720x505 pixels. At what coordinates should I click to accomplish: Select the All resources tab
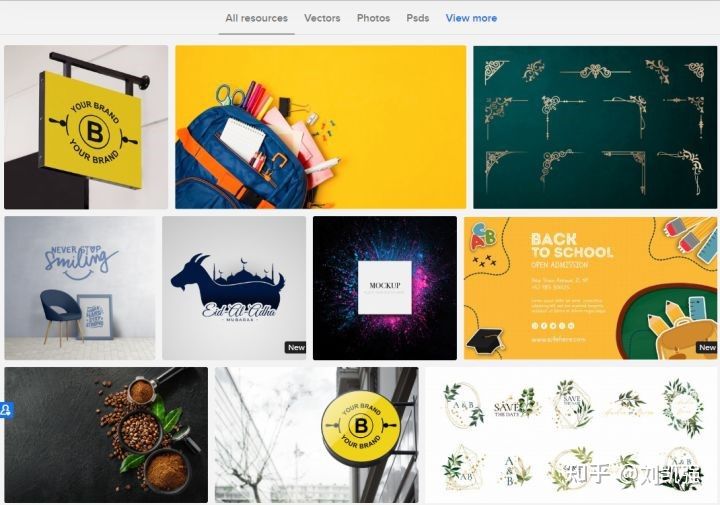point(256,18)
